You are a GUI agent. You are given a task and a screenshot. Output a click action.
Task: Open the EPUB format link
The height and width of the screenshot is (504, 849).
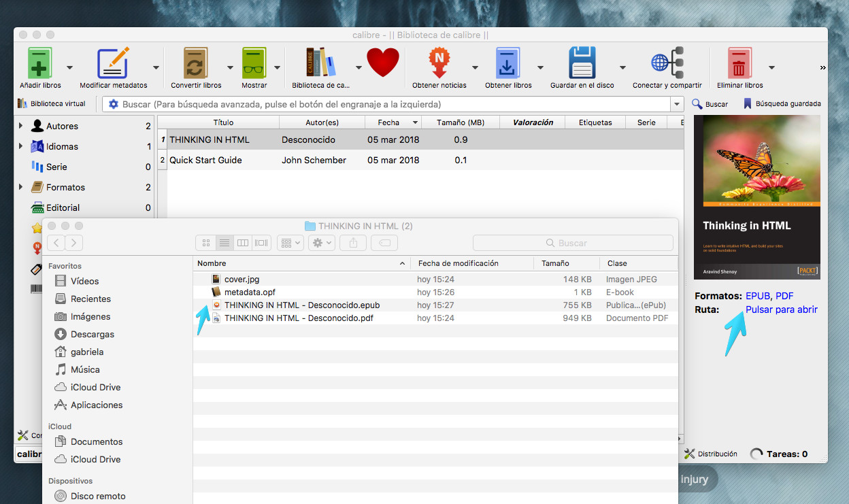point(758,296)
